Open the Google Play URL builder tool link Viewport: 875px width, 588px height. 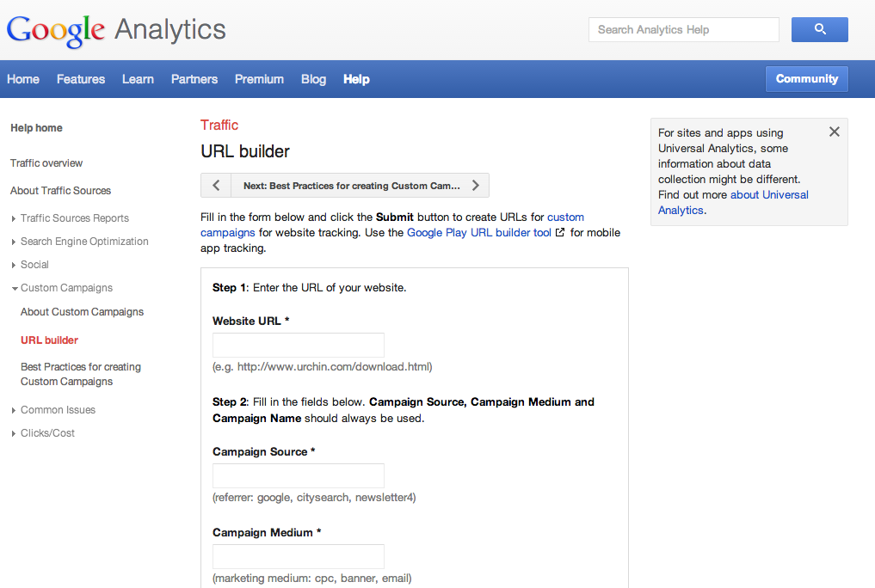pos(479,233)
